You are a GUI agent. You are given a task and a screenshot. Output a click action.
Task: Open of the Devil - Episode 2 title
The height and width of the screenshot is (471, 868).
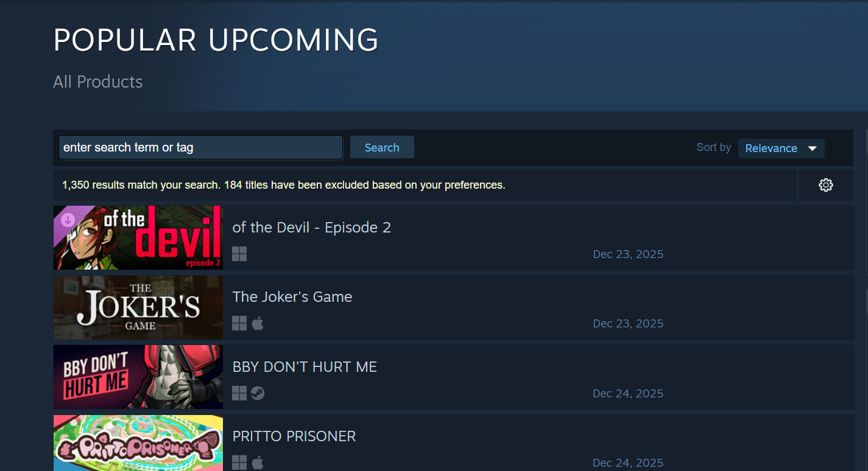[312, 228]
